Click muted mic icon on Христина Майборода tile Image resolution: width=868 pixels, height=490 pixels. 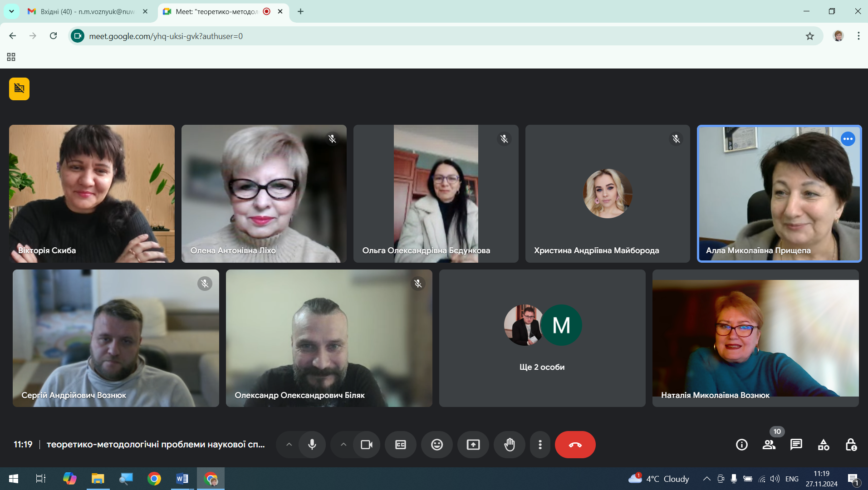(676, 139)
